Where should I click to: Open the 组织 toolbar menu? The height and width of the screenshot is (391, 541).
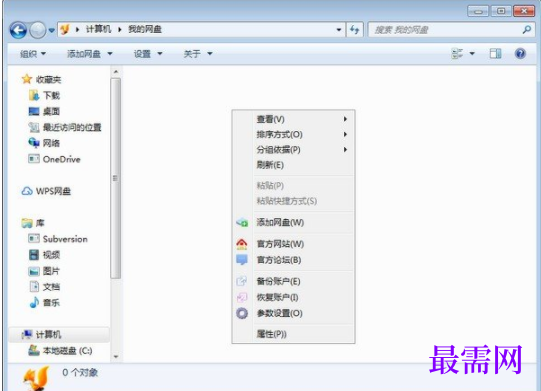33,54
